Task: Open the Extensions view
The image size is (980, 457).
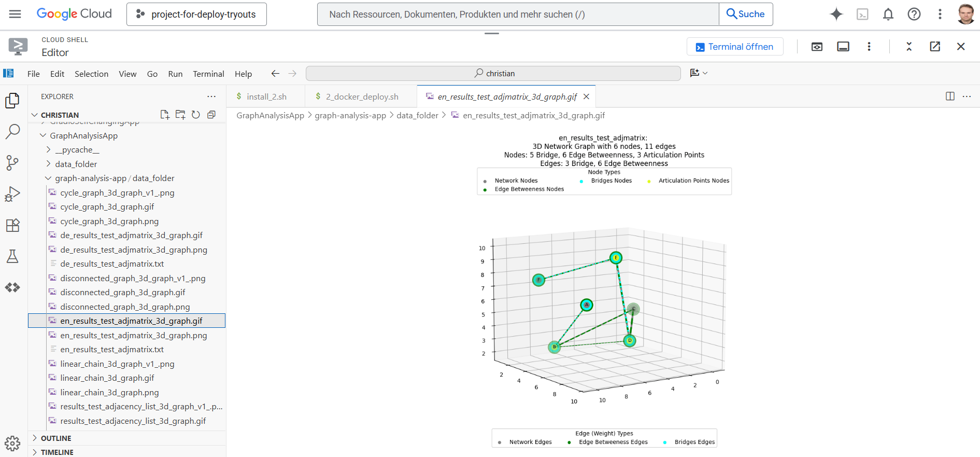Action: click(12, 225)
